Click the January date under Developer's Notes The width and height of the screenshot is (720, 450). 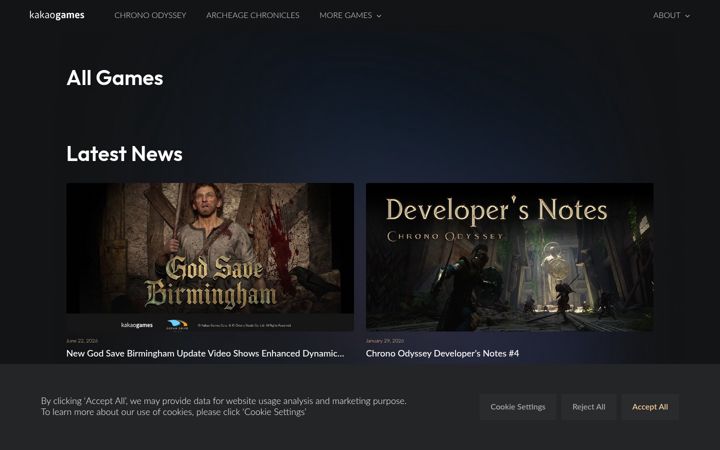pyautogui.click(x=385, y=341)
